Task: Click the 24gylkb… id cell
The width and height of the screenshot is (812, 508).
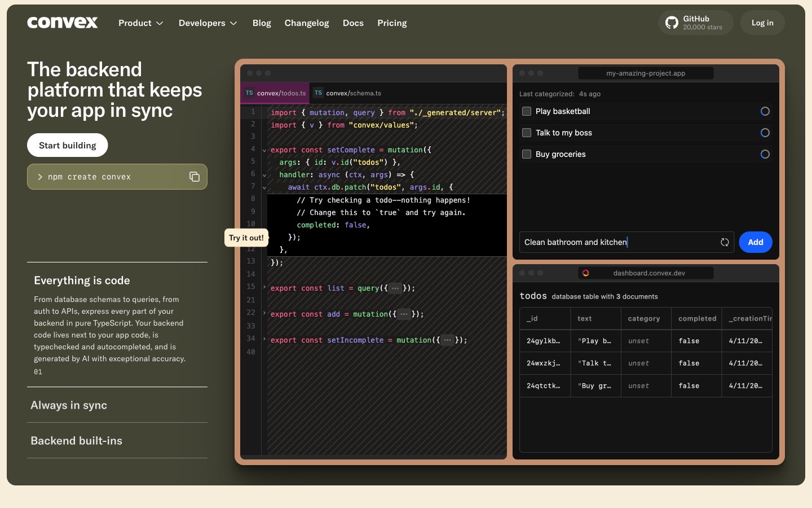Action: (545, 341)
